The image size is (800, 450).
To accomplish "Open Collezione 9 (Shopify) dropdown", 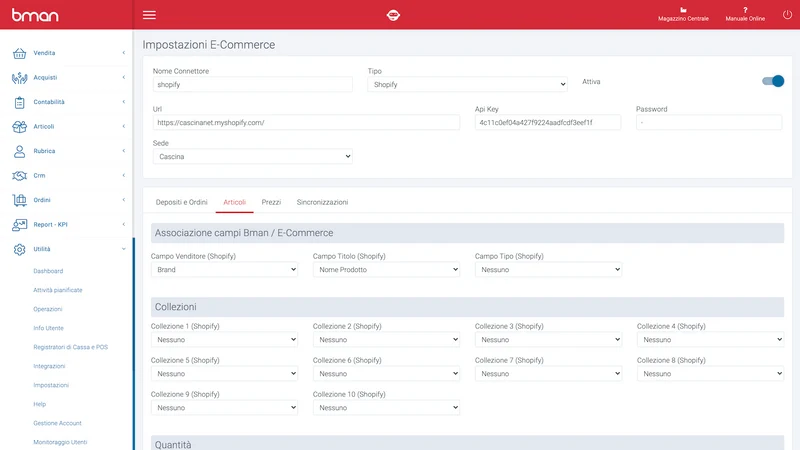I will click(224, 408).
